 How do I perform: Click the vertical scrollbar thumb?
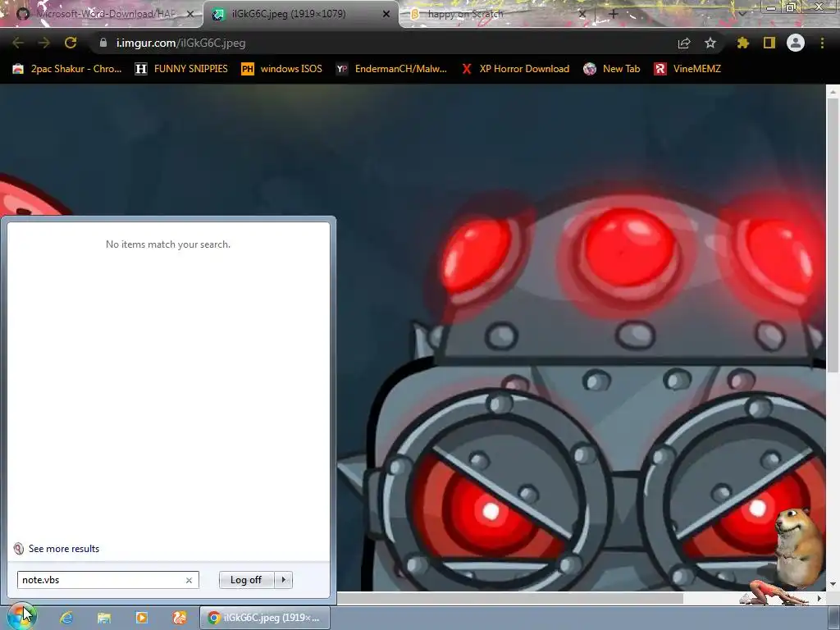833,235
